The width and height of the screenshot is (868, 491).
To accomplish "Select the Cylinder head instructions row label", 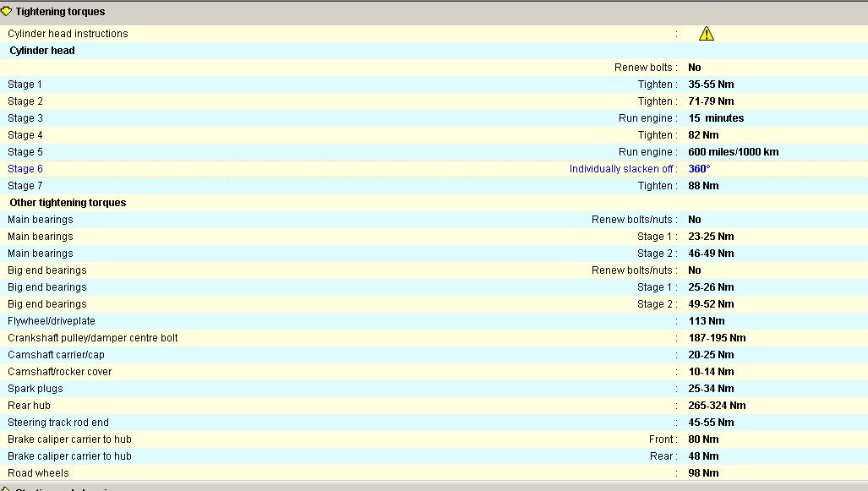I will (x=68, y=34).
